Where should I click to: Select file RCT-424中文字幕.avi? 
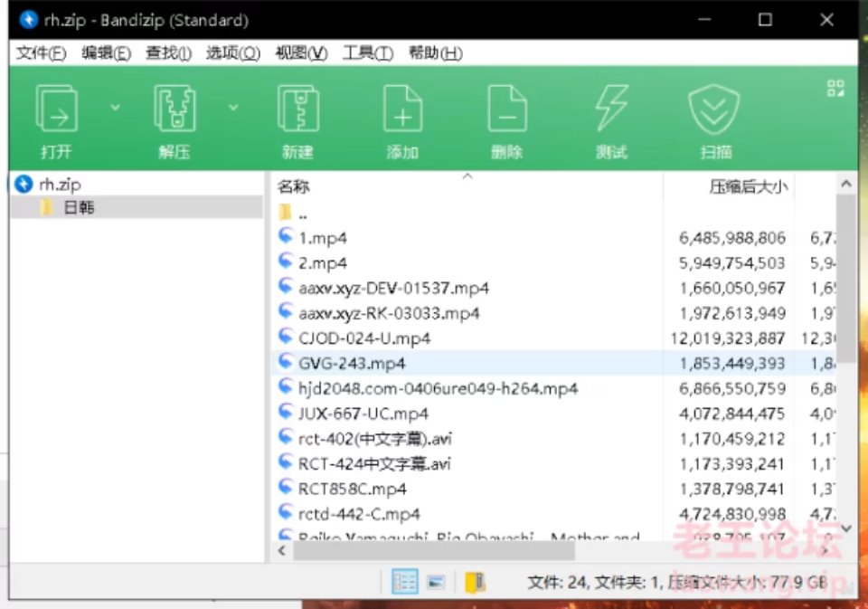click(374, 463)
